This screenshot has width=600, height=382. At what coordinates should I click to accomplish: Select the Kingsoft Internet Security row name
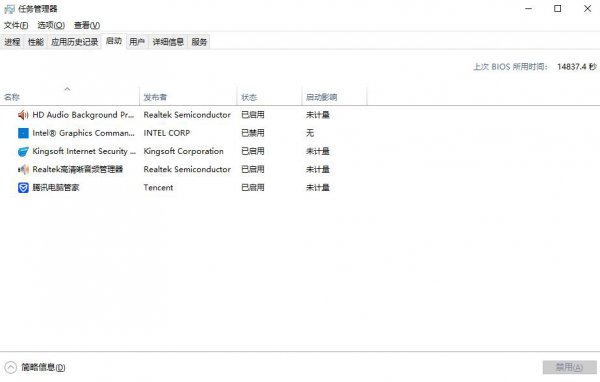[x=84, y=151]
